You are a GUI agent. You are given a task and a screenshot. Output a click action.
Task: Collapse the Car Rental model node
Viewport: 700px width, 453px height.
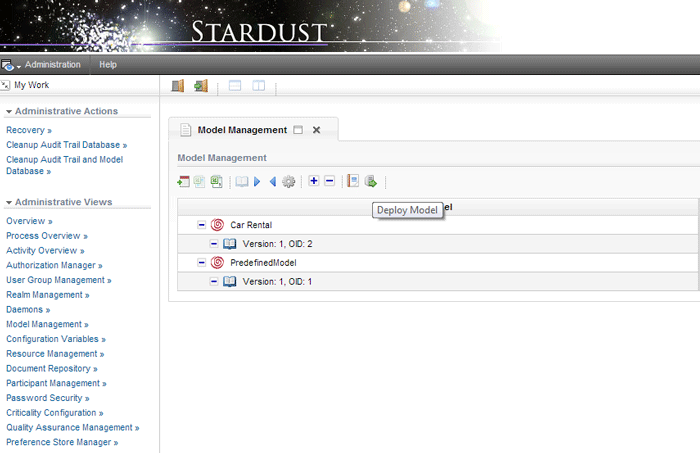click(x=202, y=225)
